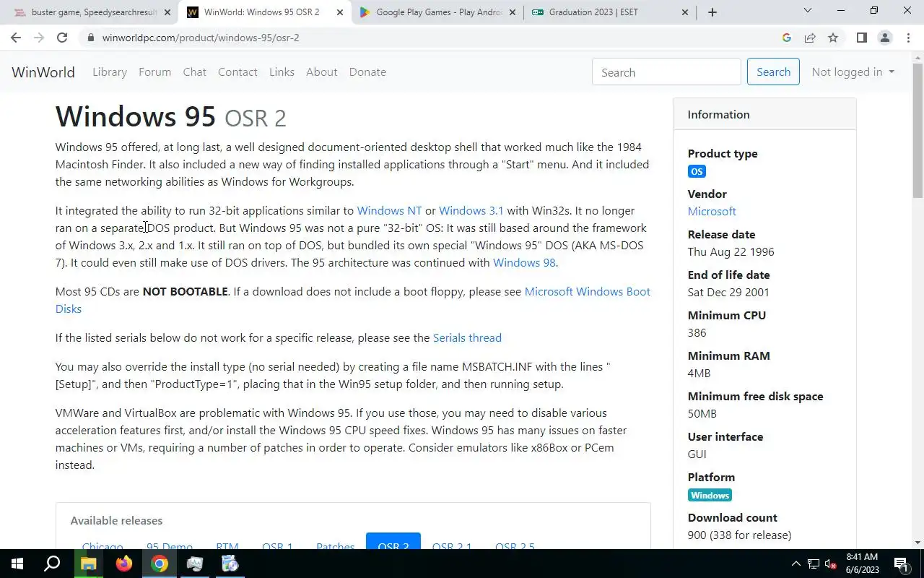The height and width of the screenshot is (578, 924).
Task: Open the About page
Action: click(x=321, y=72)
